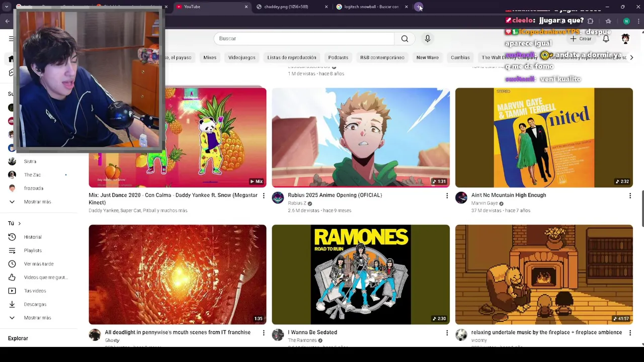The image size is (644, 362).
Task: Open Tus videos in sidebar
Action: pos(35,291)
